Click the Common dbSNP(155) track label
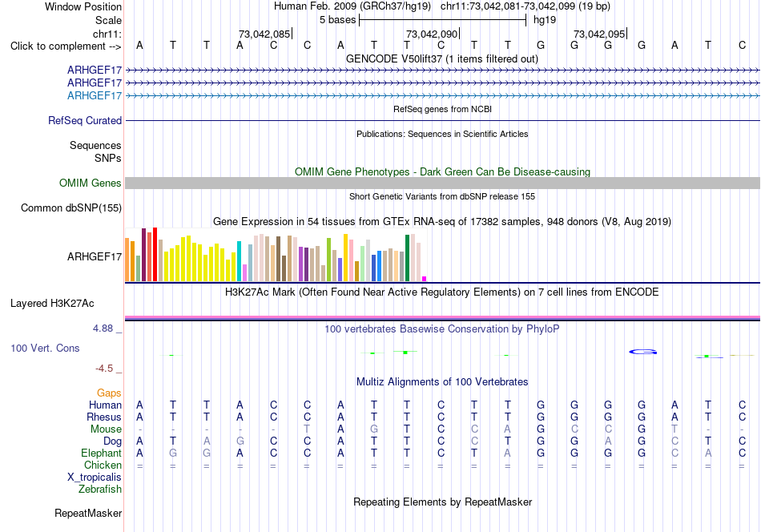This screenshot has width=761, height=532. point(70,208)
